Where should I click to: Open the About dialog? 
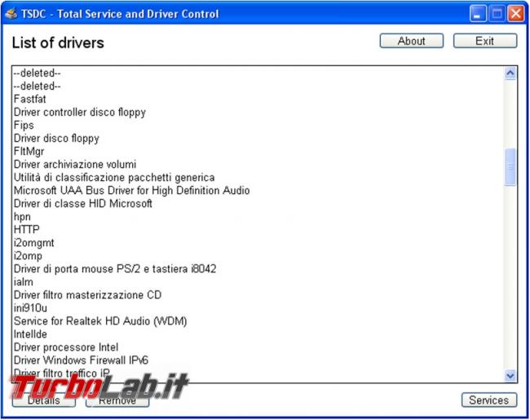[x=411, y=41]
